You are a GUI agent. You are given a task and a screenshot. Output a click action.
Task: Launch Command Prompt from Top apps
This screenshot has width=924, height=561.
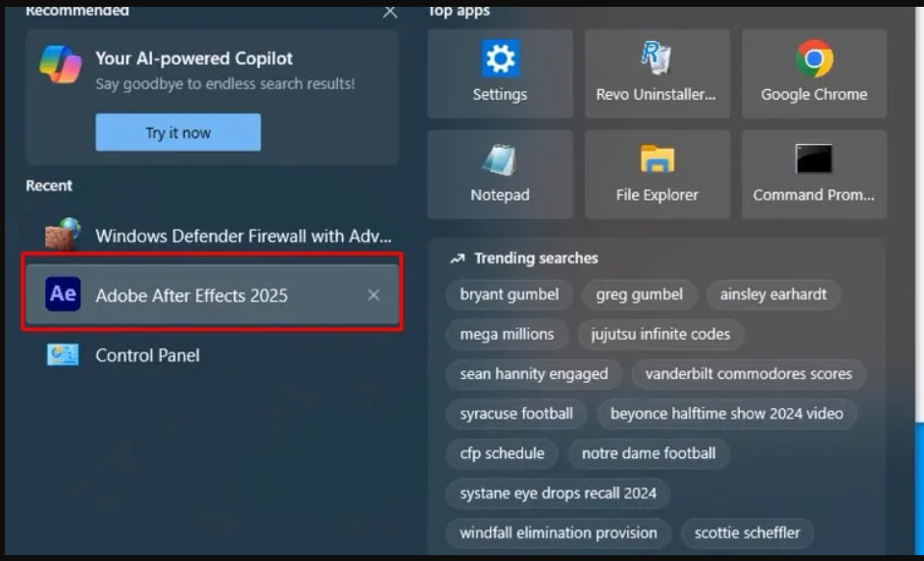pyautogui.click(x=814, y=174)
